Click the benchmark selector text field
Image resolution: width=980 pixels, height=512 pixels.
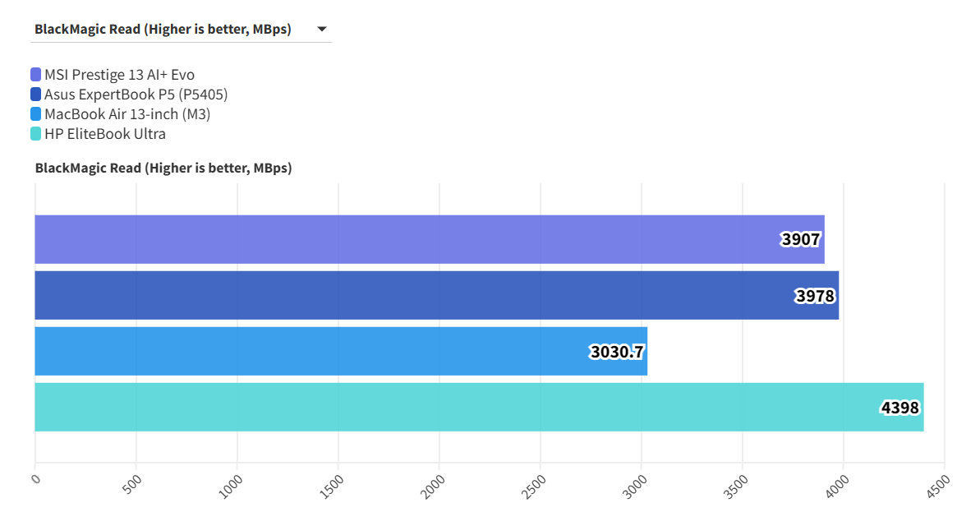pos(163,30)
